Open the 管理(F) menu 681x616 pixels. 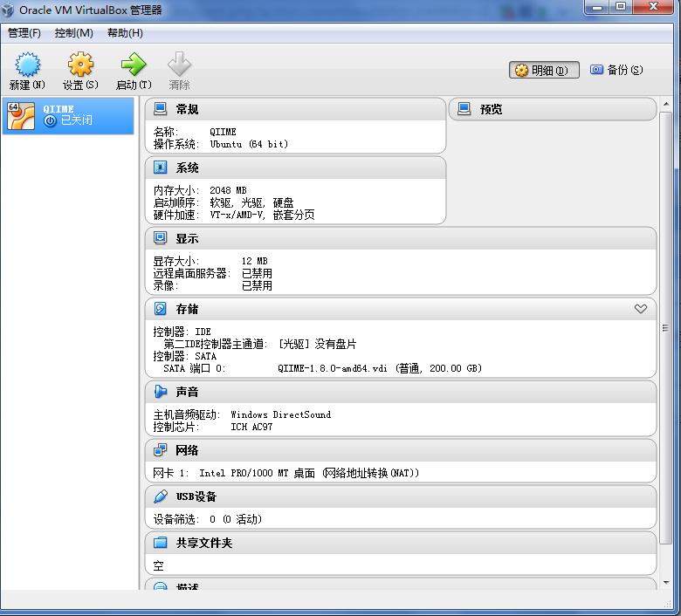tap(24, 33)
